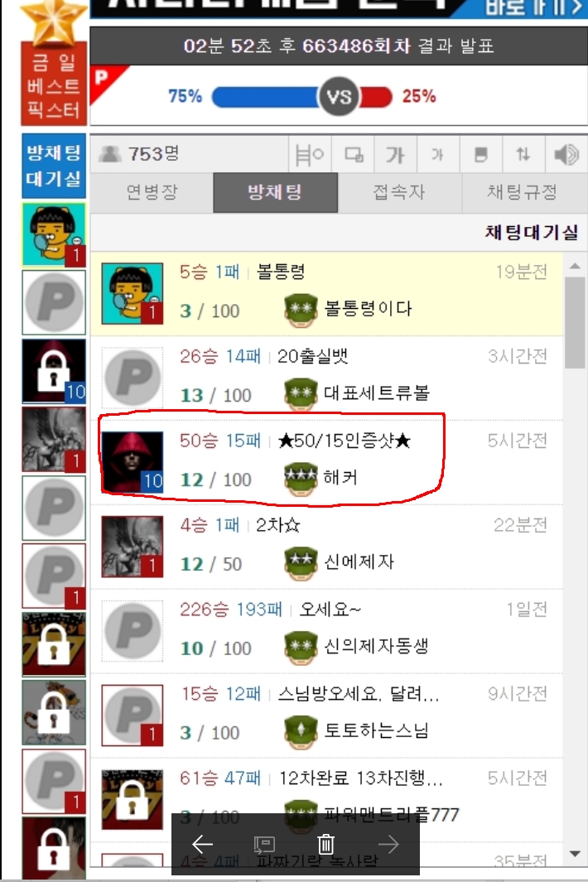Open 금일 베스트 픽스터 panel
588x882 pixels.
[x=54, y=84]
